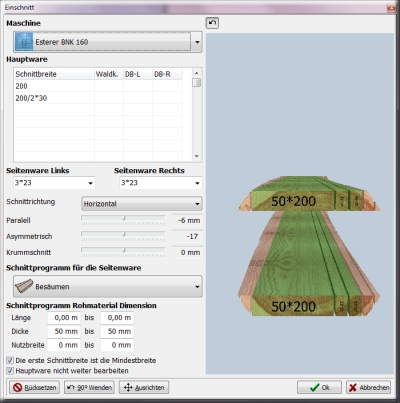Image resolution: width=400 pixels, height=403 pixels.
Task: Open the Seitenware Rechts dropdown
Action: [x=197, y=183]
